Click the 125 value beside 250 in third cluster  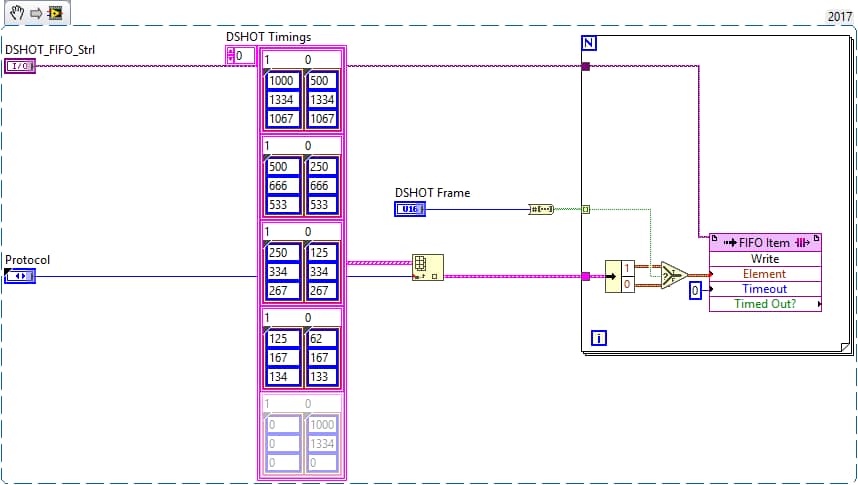[x=322, y=252]
